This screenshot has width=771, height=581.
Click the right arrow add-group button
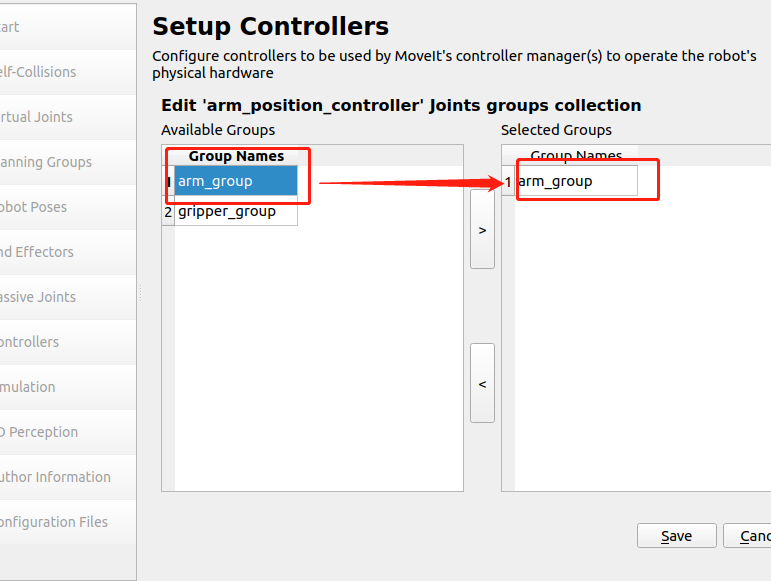point(482,230)
